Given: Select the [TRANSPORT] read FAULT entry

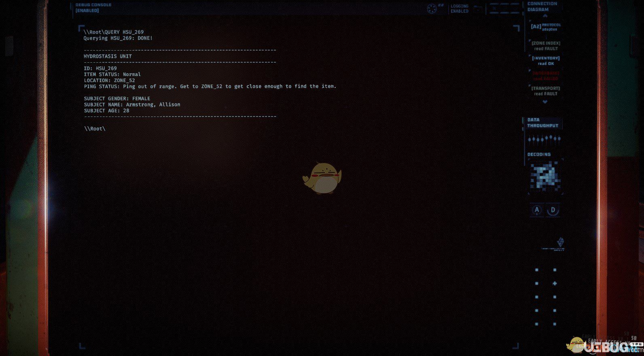Looking at the screenshot, I should coord(546,91).
